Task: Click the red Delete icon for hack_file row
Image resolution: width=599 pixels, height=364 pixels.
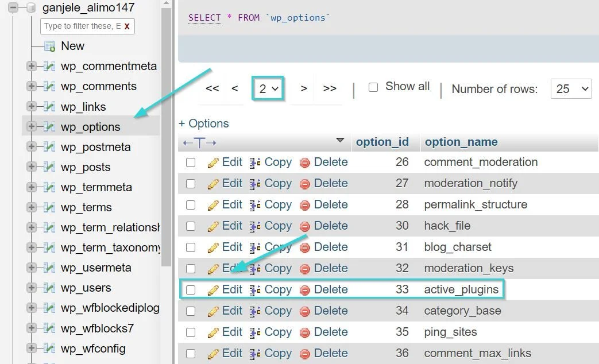Action: pyautogui.click(x=305, y=226)
